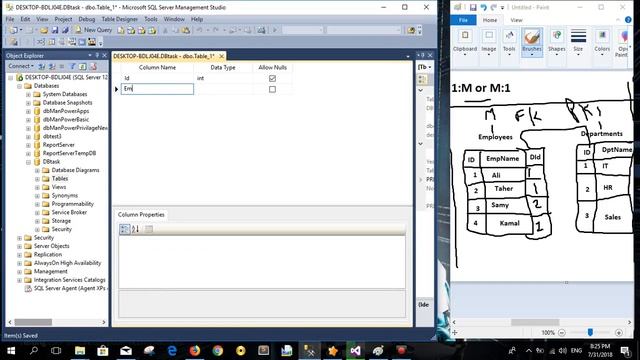The image size is (640, 360).
Task: Click the Save All icon in SSMS toolbar
Action: 64,30
